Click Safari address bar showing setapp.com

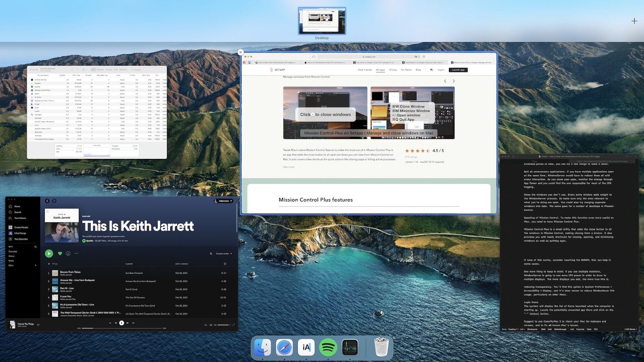point(370,57)
